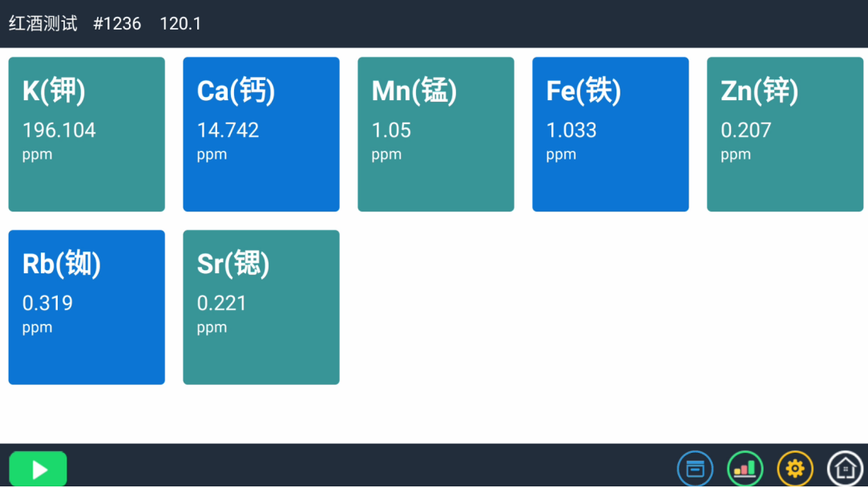Select the Mn(锰) manganese tile
The width and height of the screenshot is (868, 488).
436,135
